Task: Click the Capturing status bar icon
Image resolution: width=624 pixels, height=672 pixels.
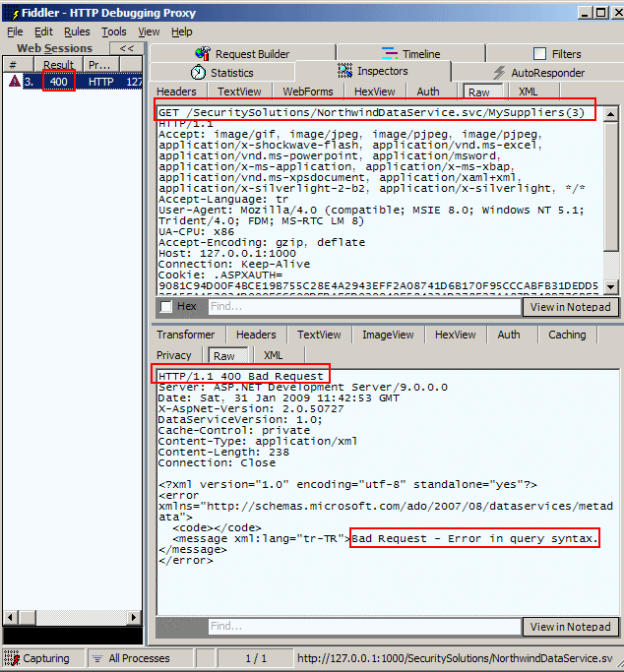Action: (x=12, y=658)
